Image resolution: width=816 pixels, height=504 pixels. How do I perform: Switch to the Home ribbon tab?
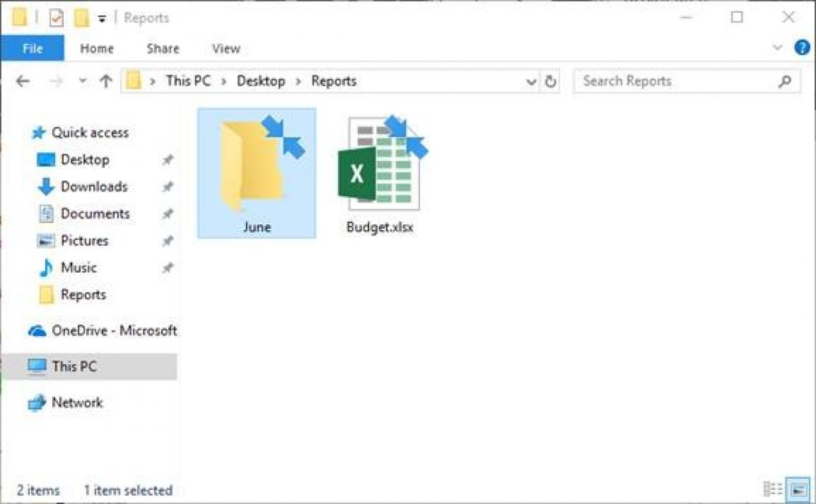pyautogui.click(x=97, y=48)
